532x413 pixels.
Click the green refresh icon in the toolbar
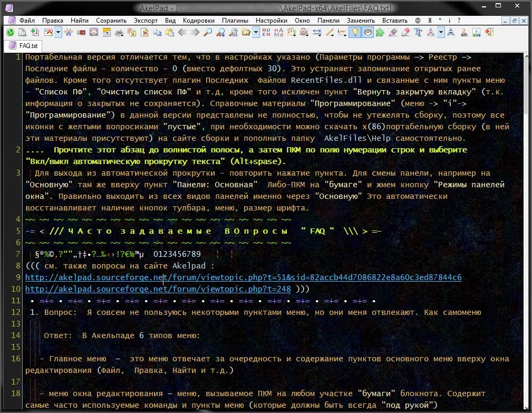pyautogui.click(x=10, y=32)
